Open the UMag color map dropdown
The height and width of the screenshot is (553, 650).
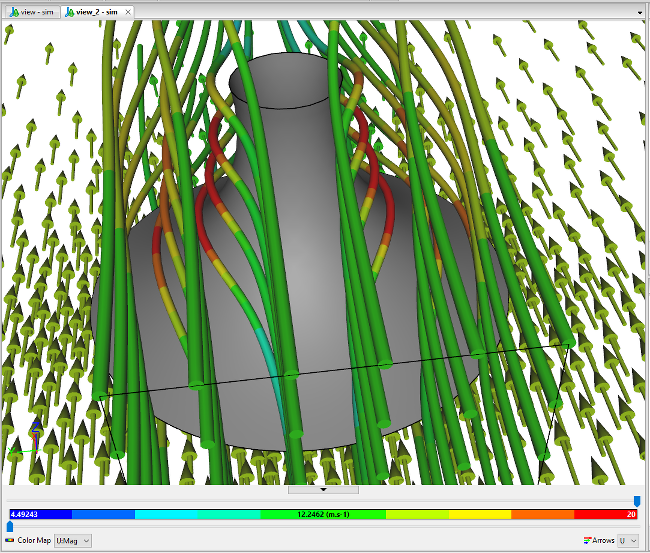[x=73, y=540]
